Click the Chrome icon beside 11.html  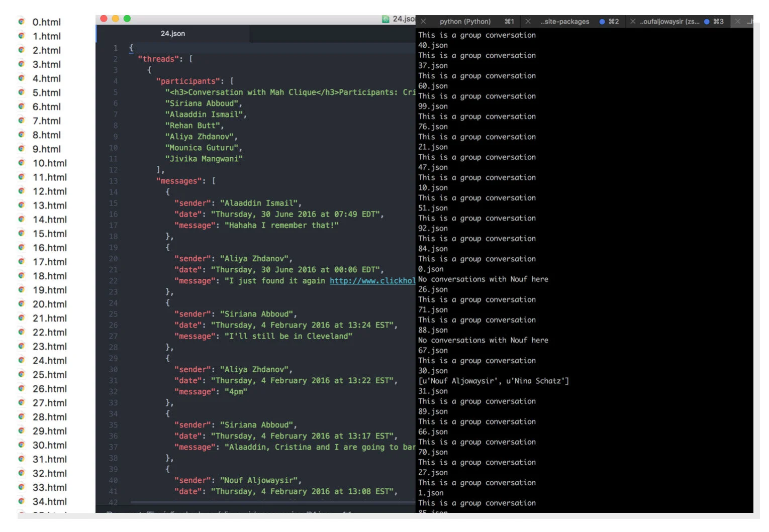[x=22, y=177]
